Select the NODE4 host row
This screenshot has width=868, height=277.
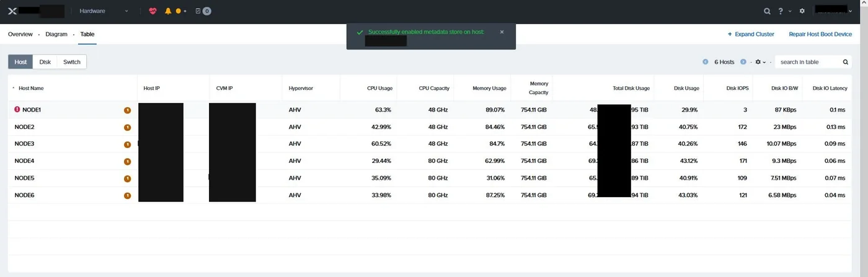pyautogui.click(x=430, y=161)
